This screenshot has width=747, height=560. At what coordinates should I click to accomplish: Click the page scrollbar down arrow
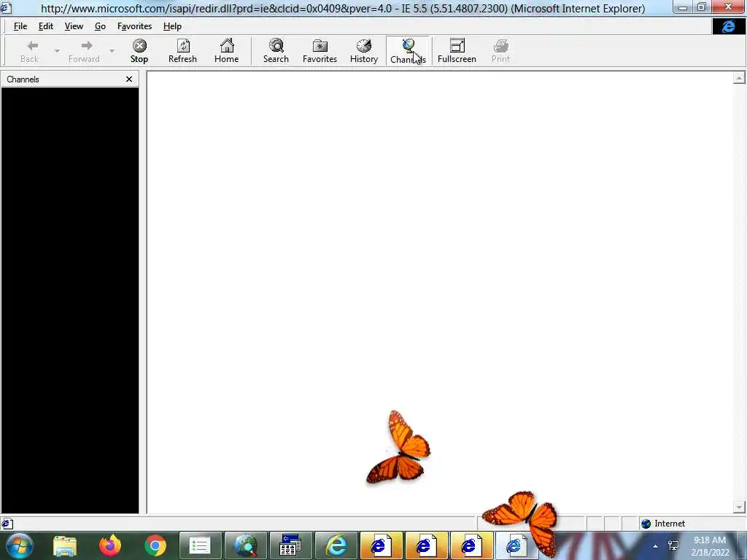(x=739, y=507)
